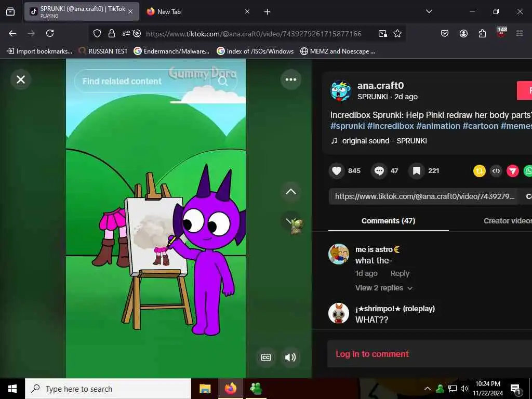Reply to the 'what the-' comment
The height and width of the screenshot is (399, 532).
pos(400,273)
